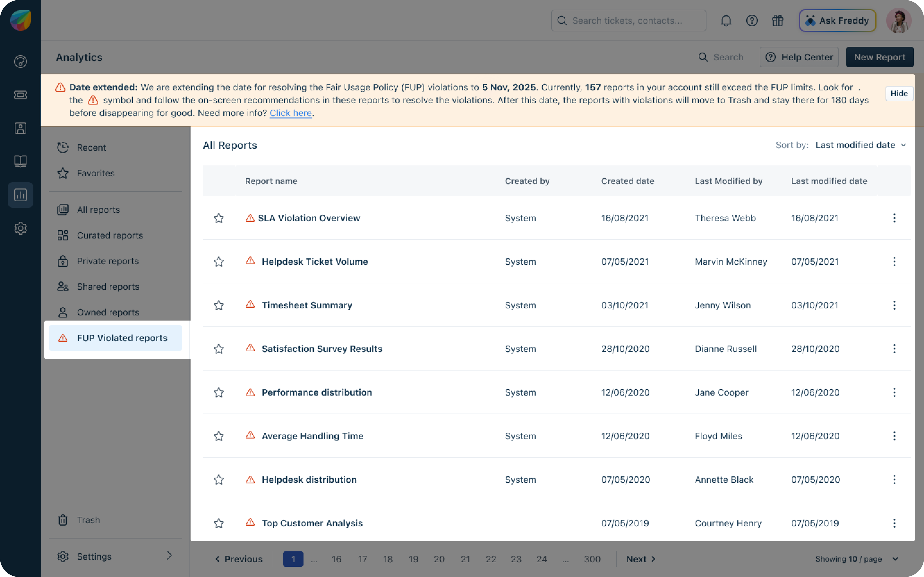Screen dimensions: 924x577
Task: Expand Settings chevron in the sidebar
Action: click(169, 556)
